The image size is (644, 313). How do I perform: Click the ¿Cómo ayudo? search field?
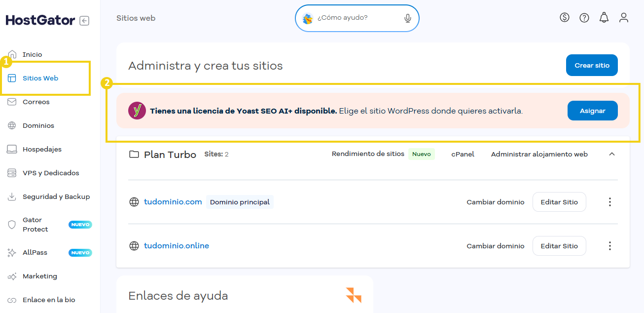(357, 18)
